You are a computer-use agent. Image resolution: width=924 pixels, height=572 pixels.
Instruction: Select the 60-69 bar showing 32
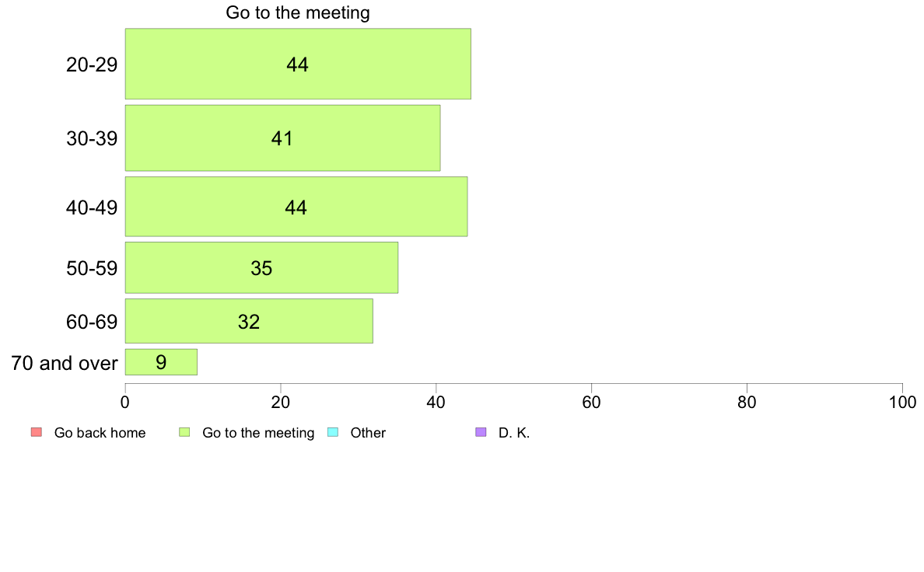249,321
